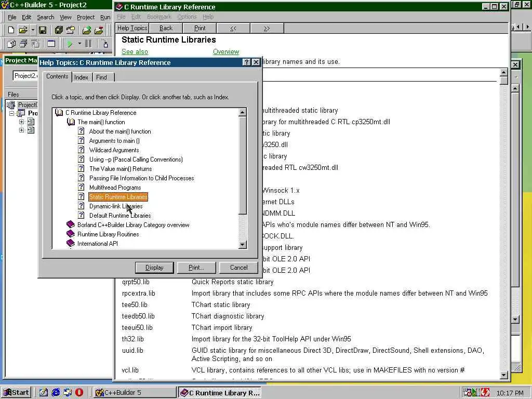This screenshot has width=532, height=399.
Task: Click the Add file to project icon
Action: tap(87, 30)
